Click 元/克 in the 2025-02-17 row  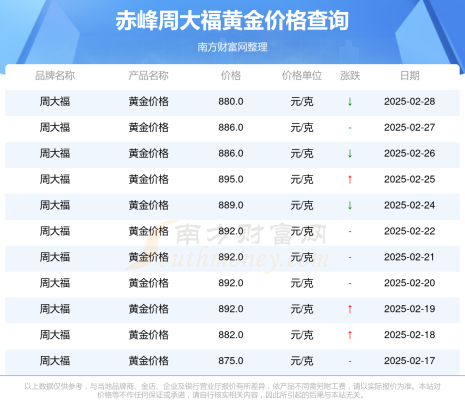[x=302, y=361]
